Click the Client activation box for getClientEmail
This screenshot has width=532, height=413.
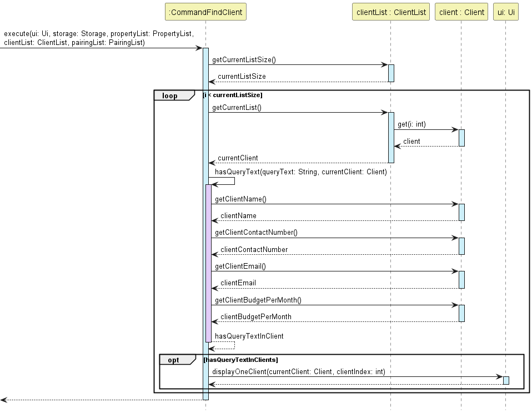[x=461, y=280]
